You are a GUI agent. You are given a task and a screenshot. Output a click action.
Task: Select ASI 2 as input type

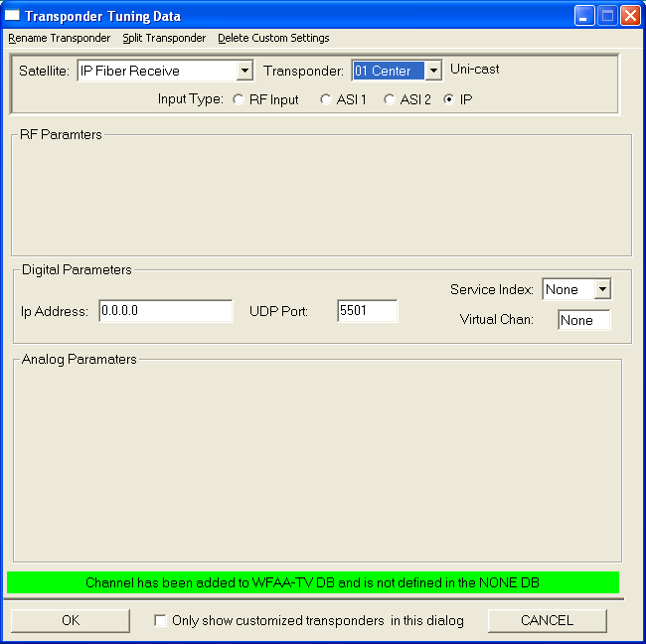click(x=390, y=99)
